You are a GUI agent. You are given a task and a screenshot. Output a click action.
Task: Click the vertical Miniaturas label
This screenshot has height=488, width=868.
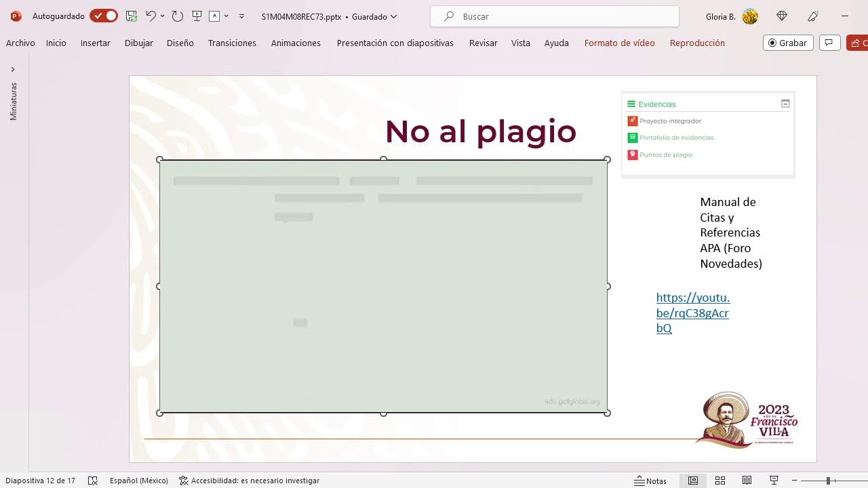coord(14,102)
